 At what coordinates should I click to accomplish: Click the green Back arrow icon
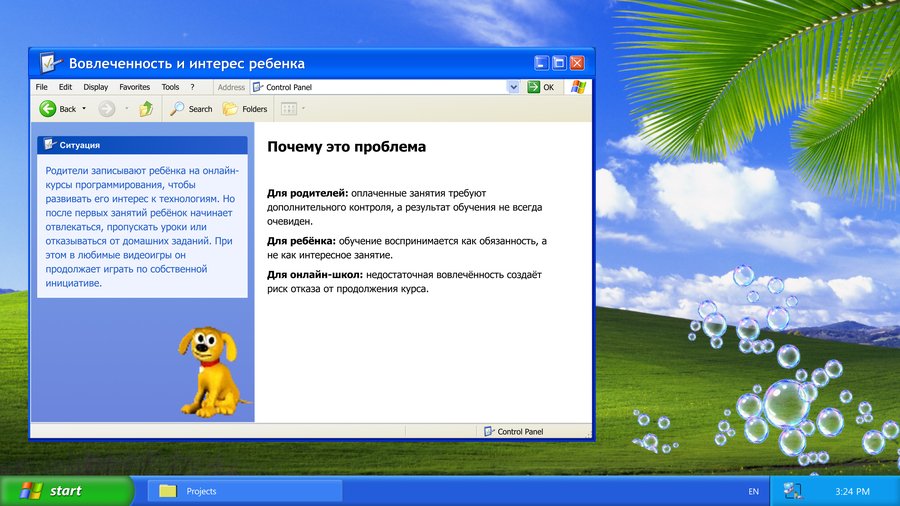pyautogui.click(x=48, y=108)
